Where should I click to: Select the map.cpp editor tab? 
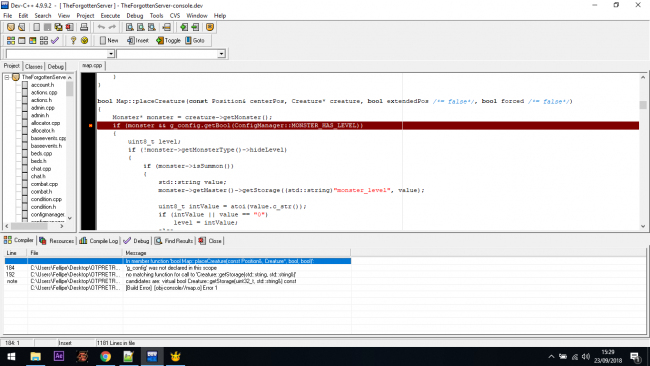[x=92, y=65]
